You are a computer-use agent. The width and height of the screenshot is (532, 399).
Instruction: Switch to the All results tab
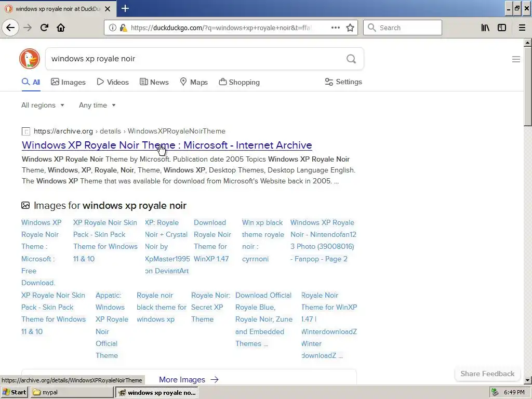pyautogui.click(x=31, y=82)
